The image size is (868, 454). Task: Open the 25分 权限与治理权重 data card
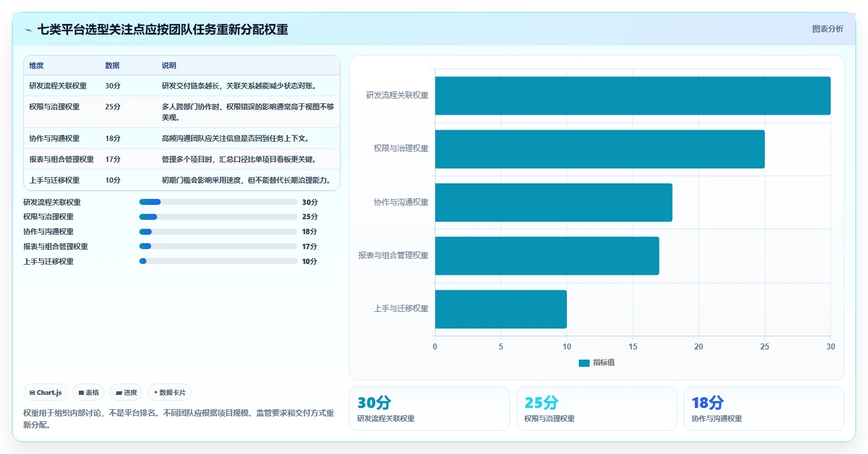pos(597,409)
